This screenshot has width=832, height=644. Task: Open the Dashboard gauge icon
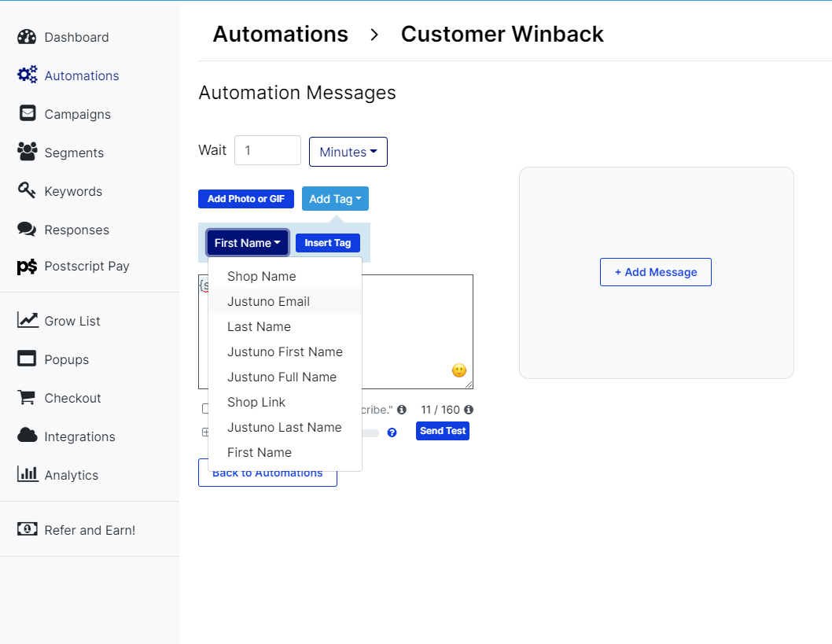[x=27, y=37]
